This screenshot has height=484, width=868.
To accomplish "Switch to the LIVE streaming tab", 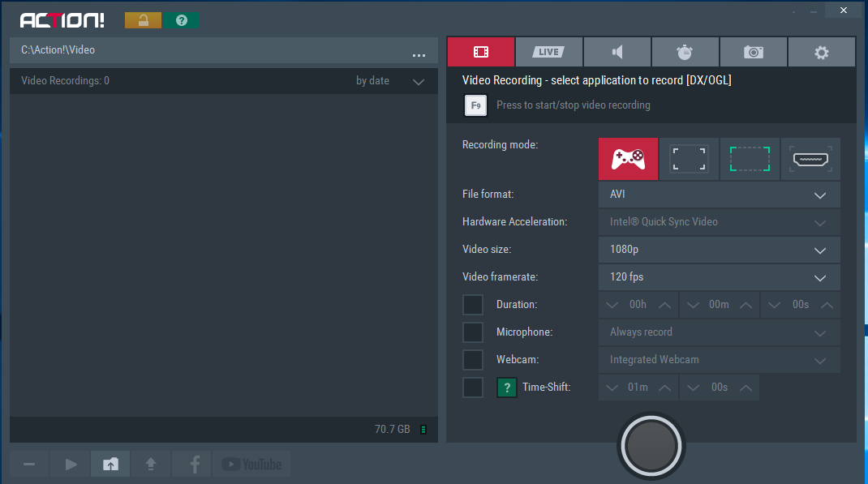I will pos(548,52).
